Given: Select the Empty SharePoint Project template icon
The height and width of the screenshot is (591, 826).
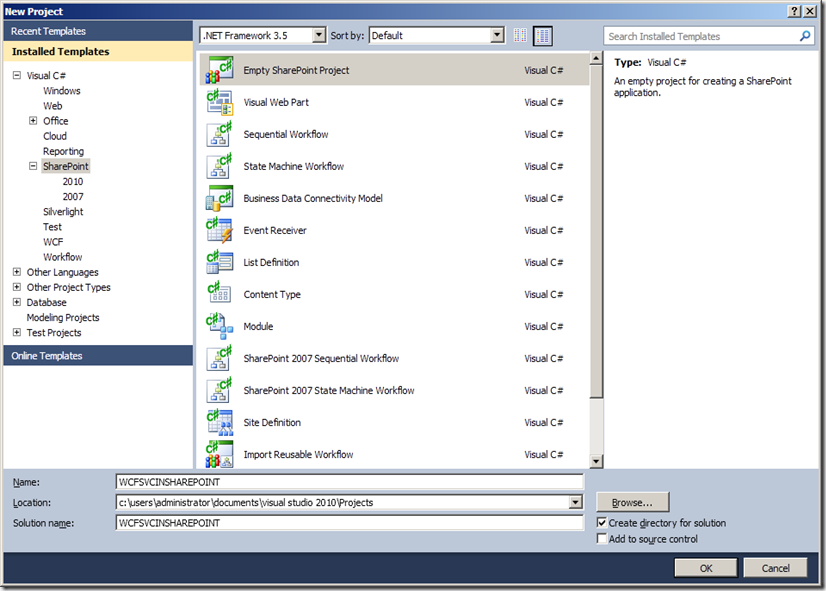Looking at the screenshot, I should coord(219,70).
